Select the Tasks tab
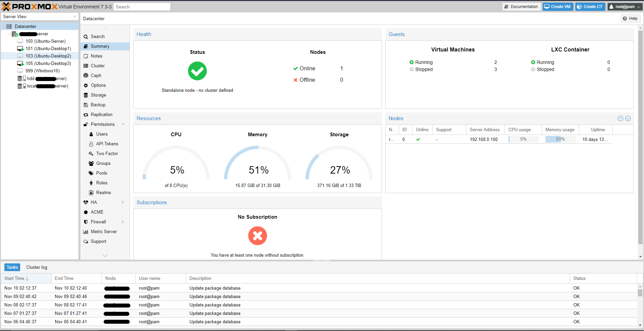The height and width of the screenshot is (331, 644). (12, 267)
